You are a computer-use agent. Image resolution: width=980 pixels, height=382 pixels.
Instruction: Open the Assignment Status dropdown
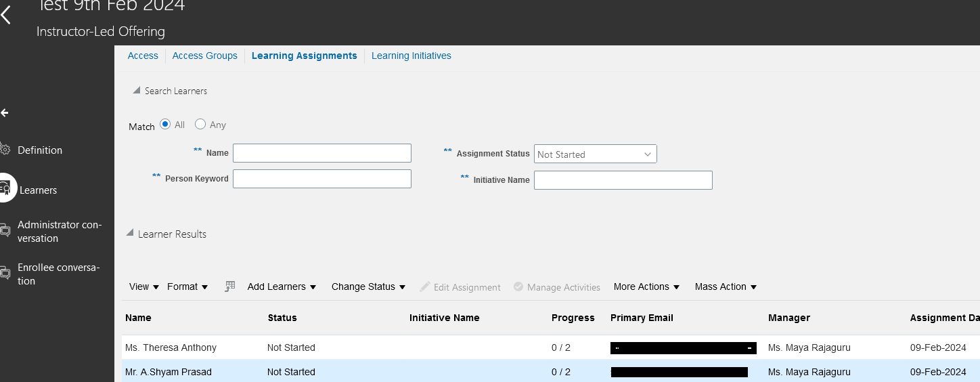point(595,154)
